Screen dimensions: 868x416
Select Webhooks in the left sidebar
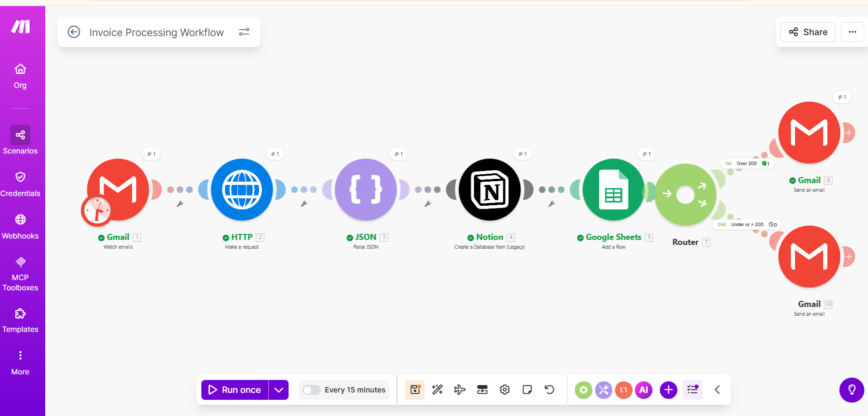tap(20, 226)
